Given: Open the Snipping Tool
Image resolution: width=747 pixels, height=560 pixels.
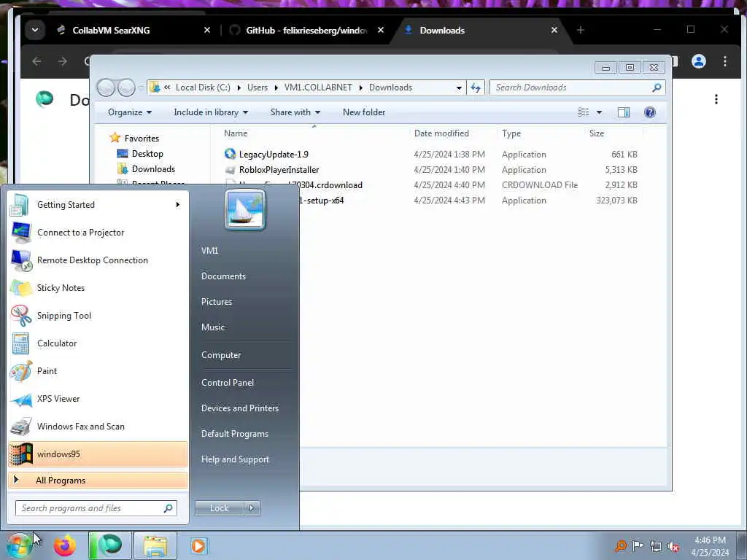Looking at the screenshot, I should tap(98, 315).
